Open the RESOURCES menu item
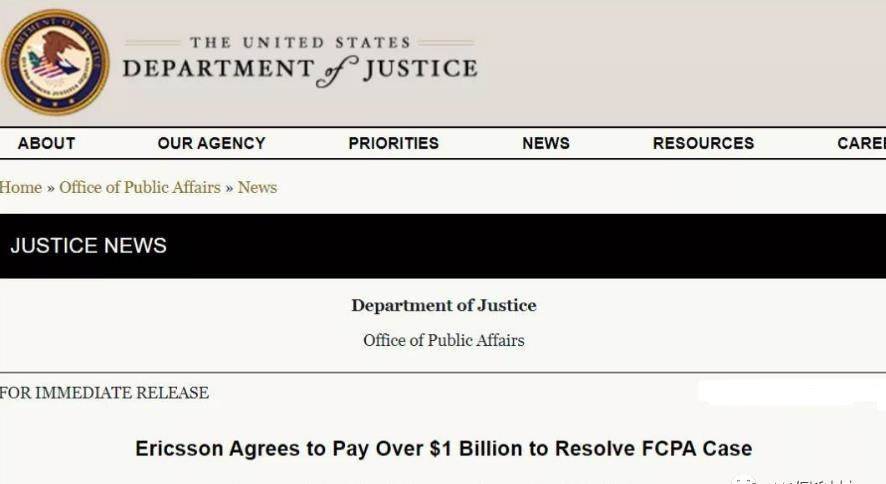This screenshot has height=484, width=886. click(703, 143)
